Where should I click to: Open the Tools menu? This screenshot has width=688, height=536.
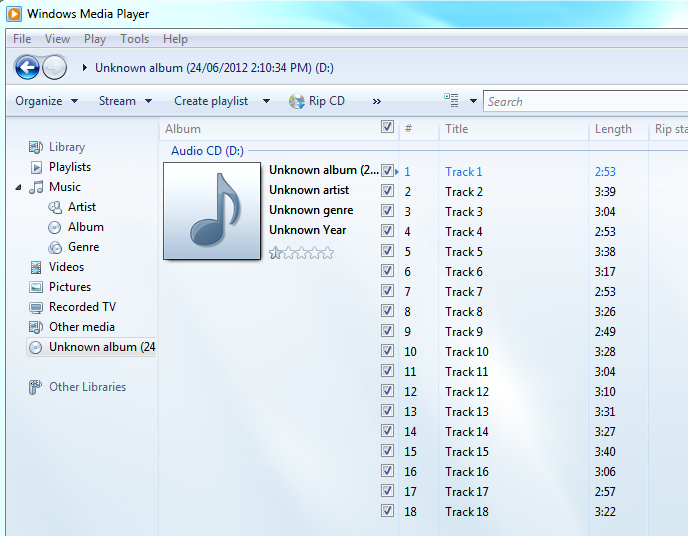click(x=134, y=39)
